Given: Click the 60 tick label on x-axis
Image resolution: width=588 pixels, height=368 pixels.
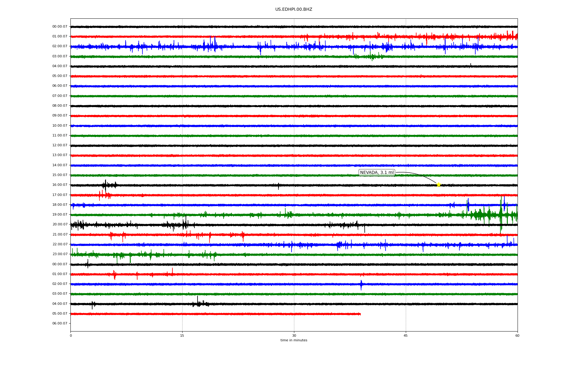Looking at the screenshot, I should point(517,335).
